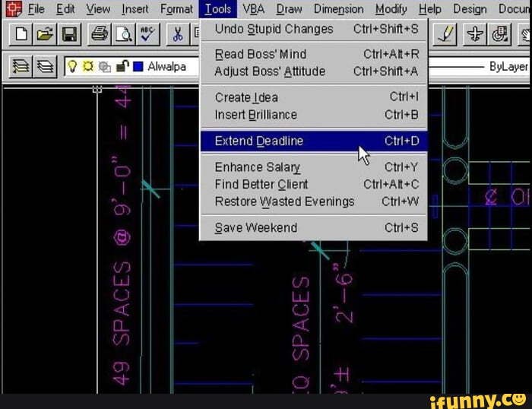Click the New drawing icon
Viewport: 532px width, 409px height.
click(x=21, y=33)
